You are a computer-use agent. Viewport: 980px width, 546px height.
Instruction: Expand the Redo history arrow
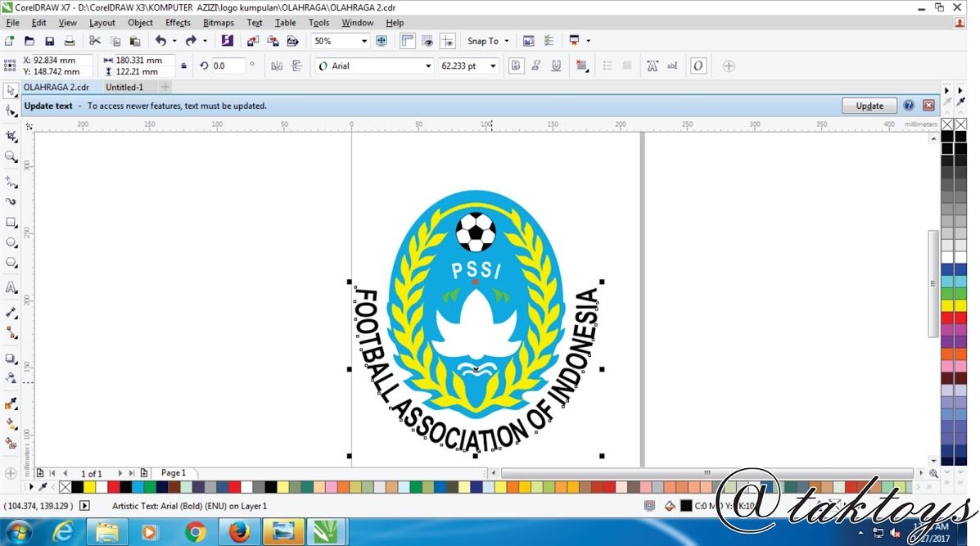tap(205, 41)
